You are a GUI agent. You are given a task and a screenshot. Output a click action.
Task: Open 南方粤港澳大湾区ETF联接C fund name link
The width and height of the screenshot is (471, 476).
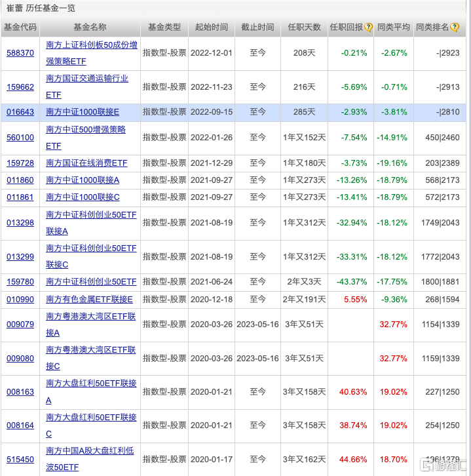click(x=90, y=358)
